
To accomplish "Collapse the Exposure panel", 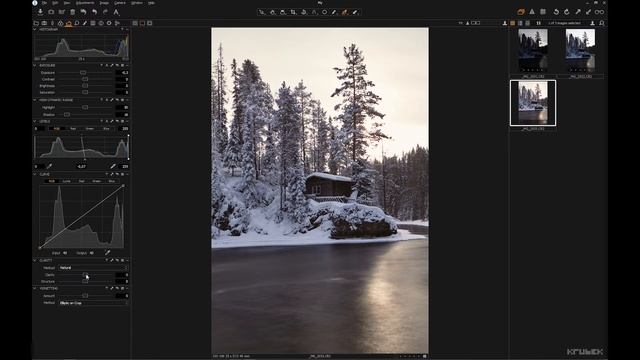I will point(35,65).
